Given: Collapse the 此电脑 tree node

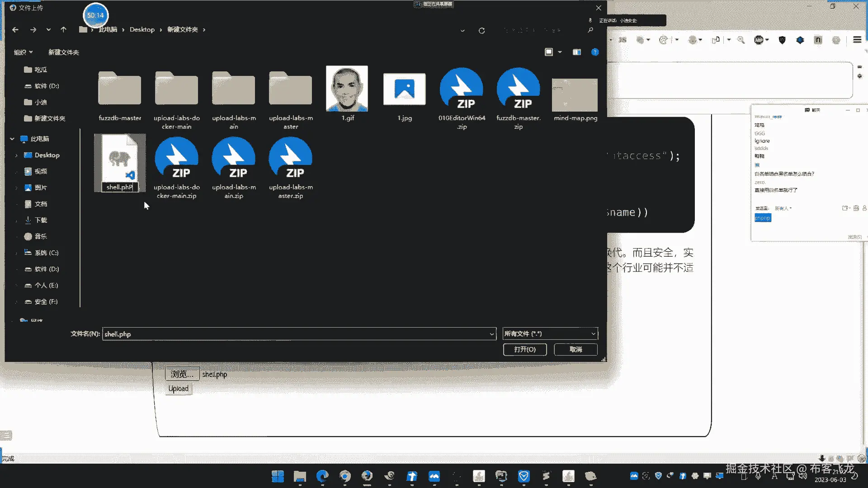Looking at the screenshot, I should point(12,139).
